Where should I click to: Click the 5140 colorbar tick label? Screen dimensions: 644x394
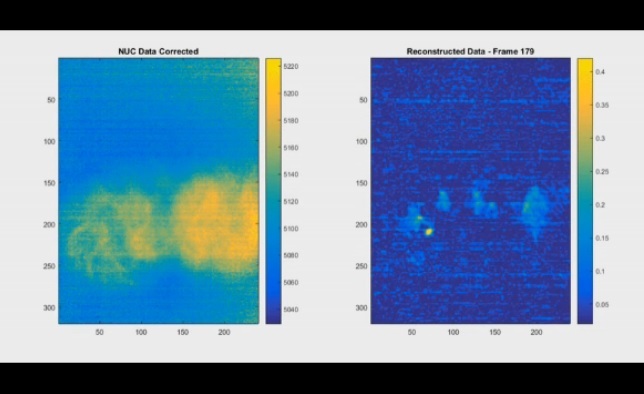click(x=291, y=174)
